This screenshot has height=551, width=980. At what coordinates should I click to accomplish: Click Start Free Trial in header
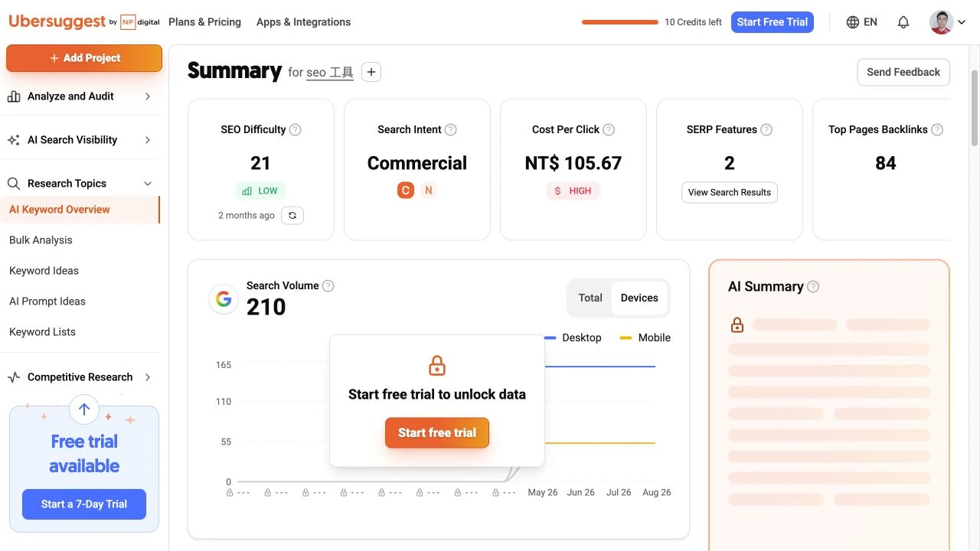tap(773, 22)
